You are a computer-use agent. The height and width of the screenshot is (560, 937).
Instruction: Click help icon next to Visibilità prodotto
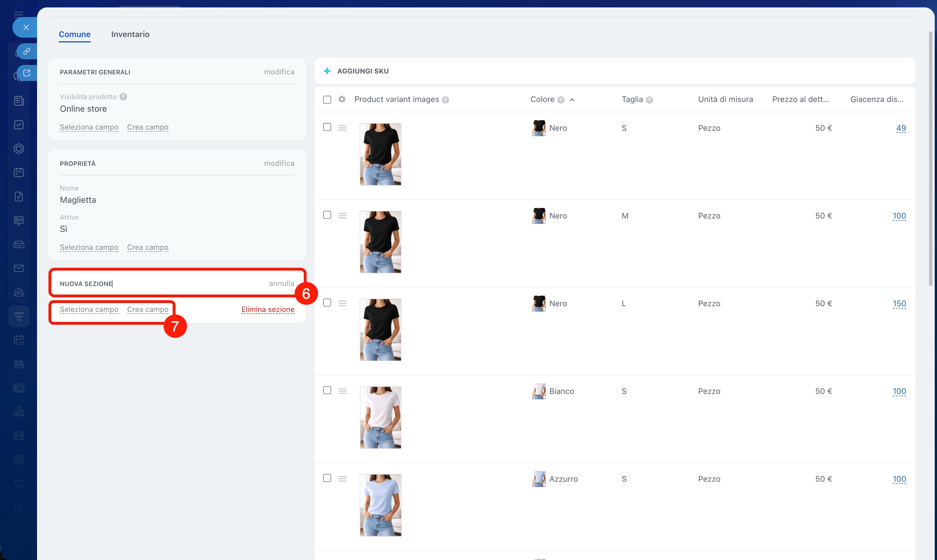click(x=123, y=97)
